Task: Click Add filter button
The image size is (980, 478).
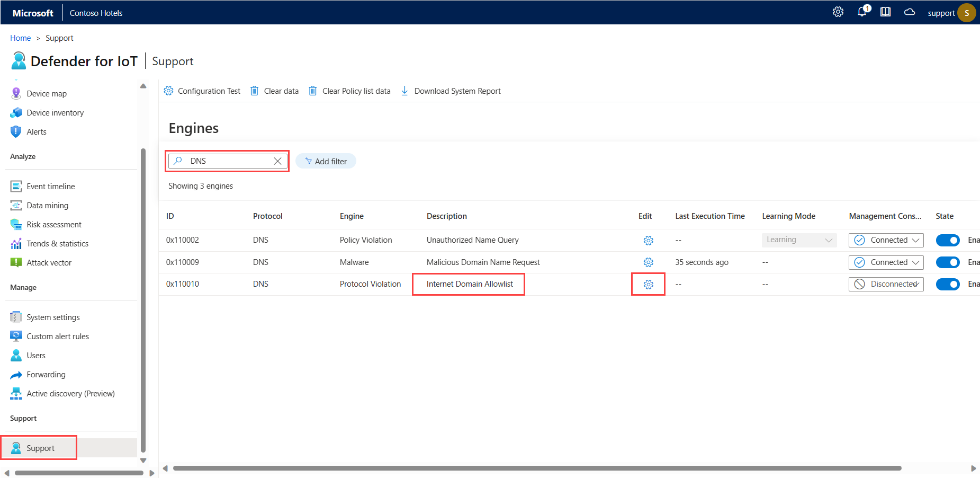Action: click(326, 161)
